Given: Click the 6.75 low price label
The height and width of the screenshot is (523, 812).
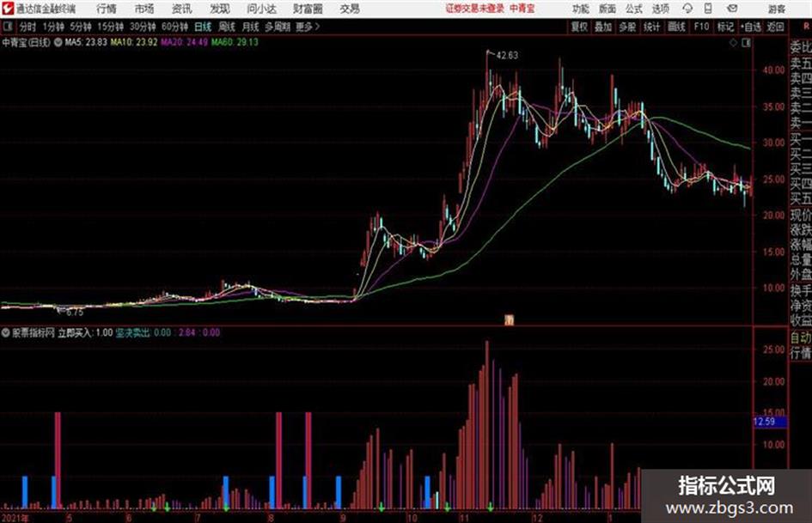Looking at the screenshot, I should pyautogui.click(x=75, y=313).
